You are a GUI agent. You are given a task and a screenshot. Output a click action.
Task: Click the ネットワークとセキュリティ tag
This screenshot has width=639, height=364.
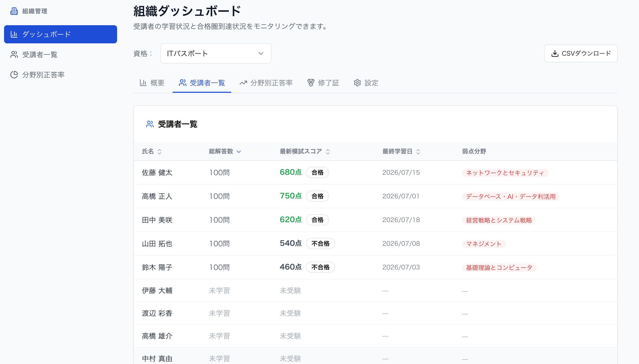(505, 173)
